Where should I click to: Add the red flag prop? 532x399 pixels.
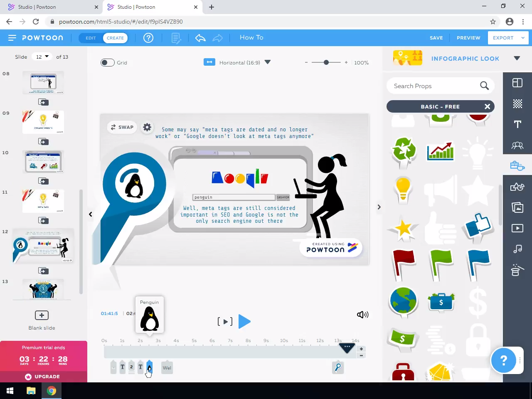pyautogui.click(x=403, y=265)
